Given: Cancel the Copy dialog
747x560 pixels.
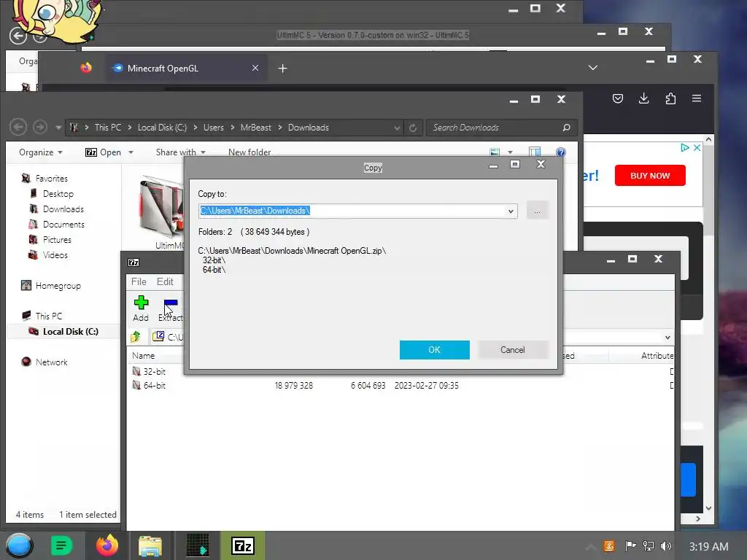Looking at the screenshot, I should 513,349.
